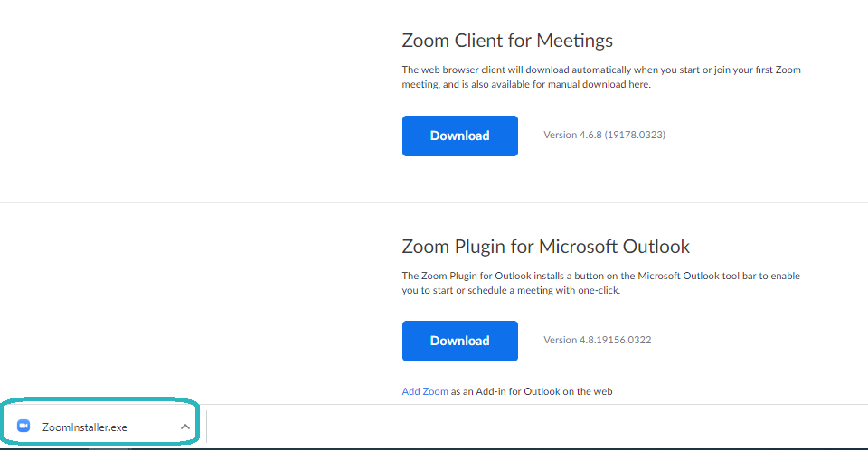Follow the Add Zoom link
Viewport: 868px width, 450px height.
point(425,391)
